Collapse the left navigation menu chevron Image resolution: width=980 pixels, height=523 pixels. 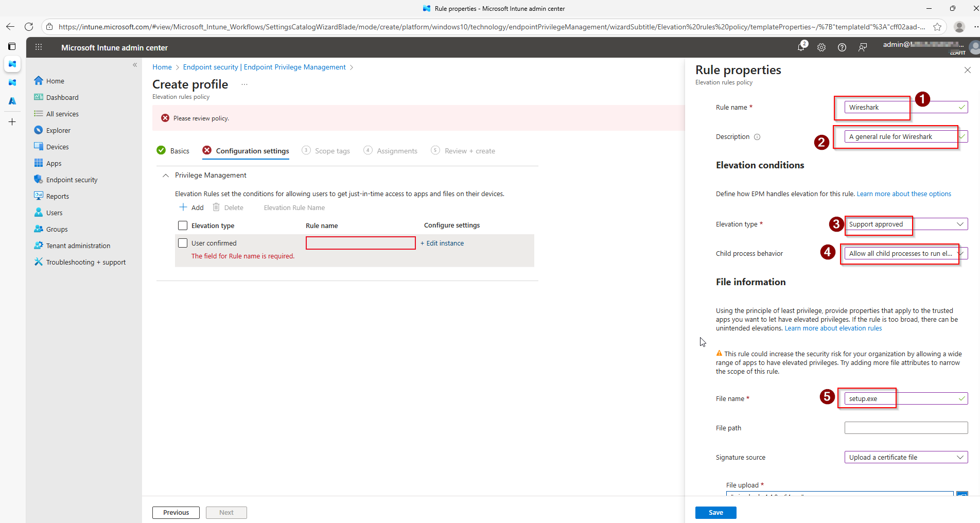pyautogui.click(x=135, y=65)
